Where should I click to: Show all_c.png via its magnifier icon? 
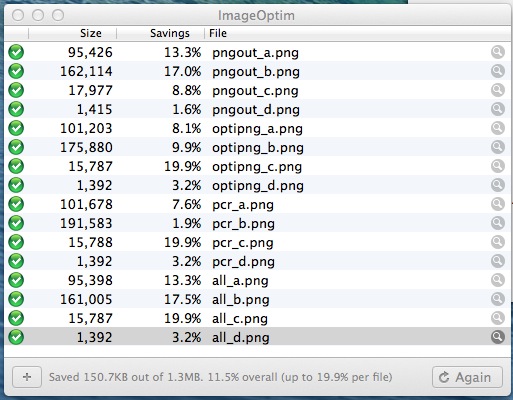497,318
